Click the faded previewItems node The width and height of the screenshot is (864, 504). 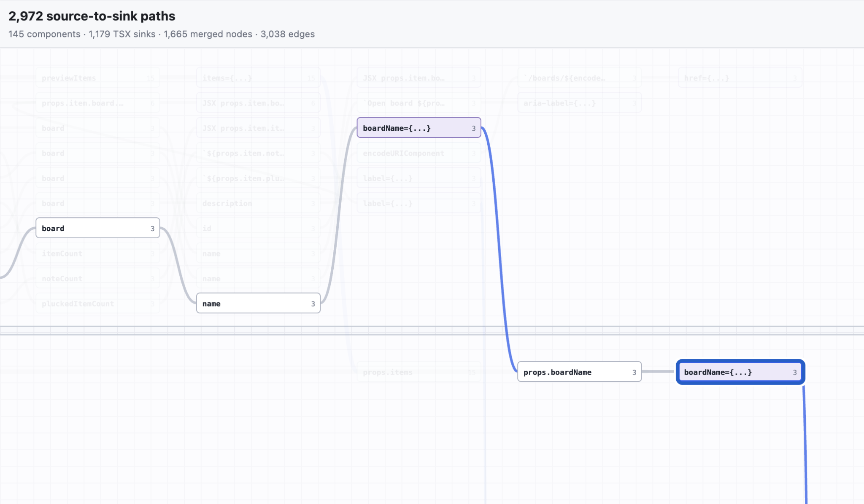[x=98, y=78]
